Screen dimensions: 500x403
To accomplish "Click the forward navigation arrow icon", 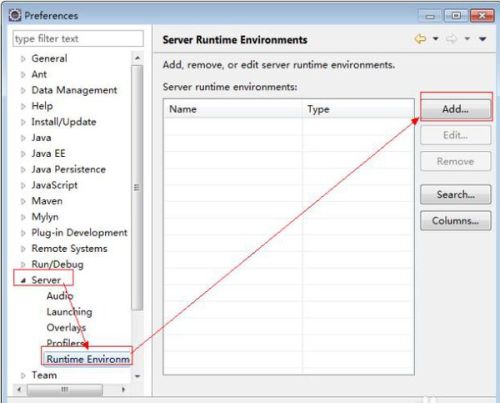I will (452, 39).
